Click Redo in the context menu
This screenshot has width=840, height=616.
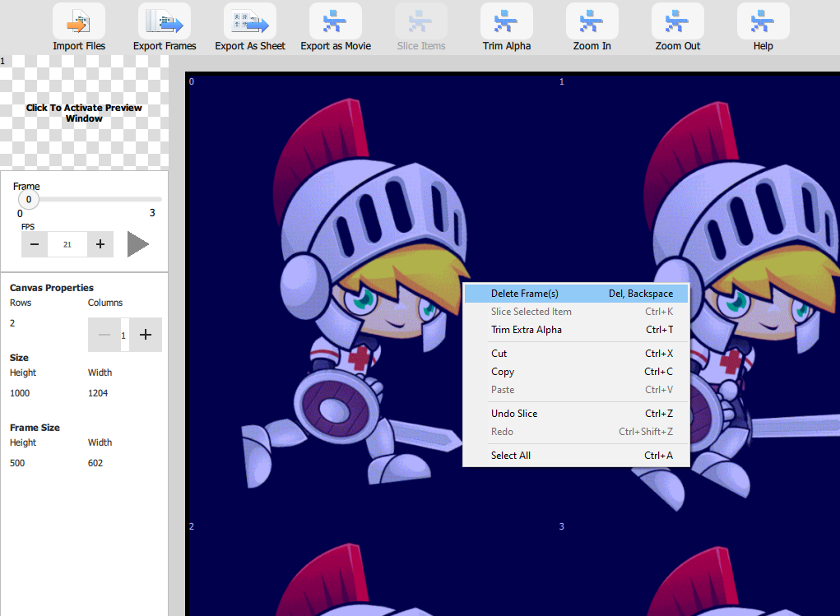(576, 432)
